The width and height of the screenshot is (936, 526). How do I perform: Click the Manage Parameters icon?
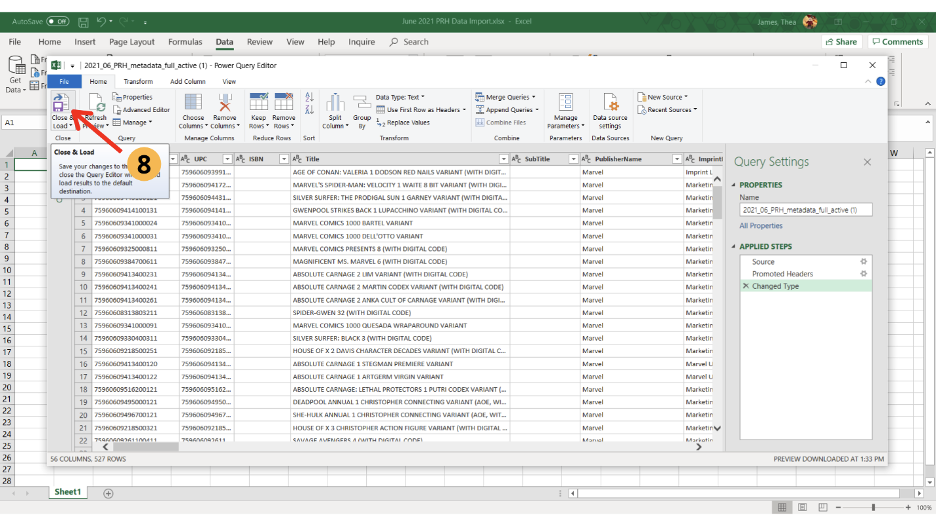(565, 103)
